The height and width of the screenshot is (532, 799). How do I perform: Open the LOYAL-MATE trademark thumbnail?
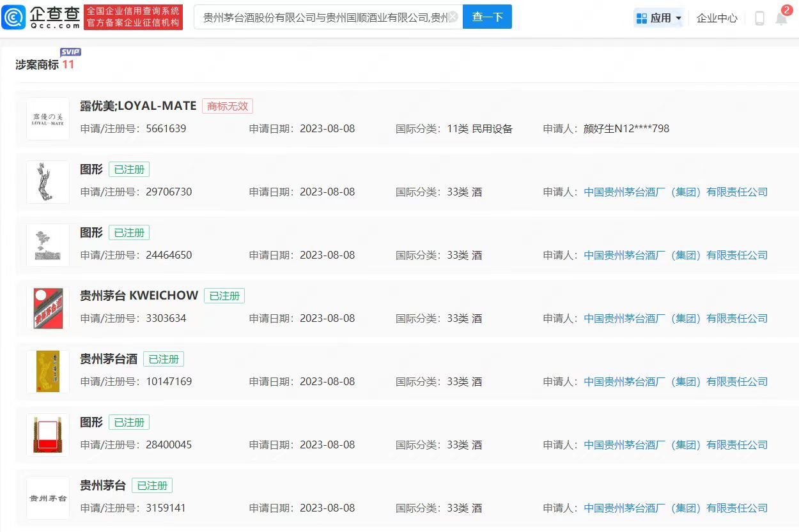click(48, 119)
